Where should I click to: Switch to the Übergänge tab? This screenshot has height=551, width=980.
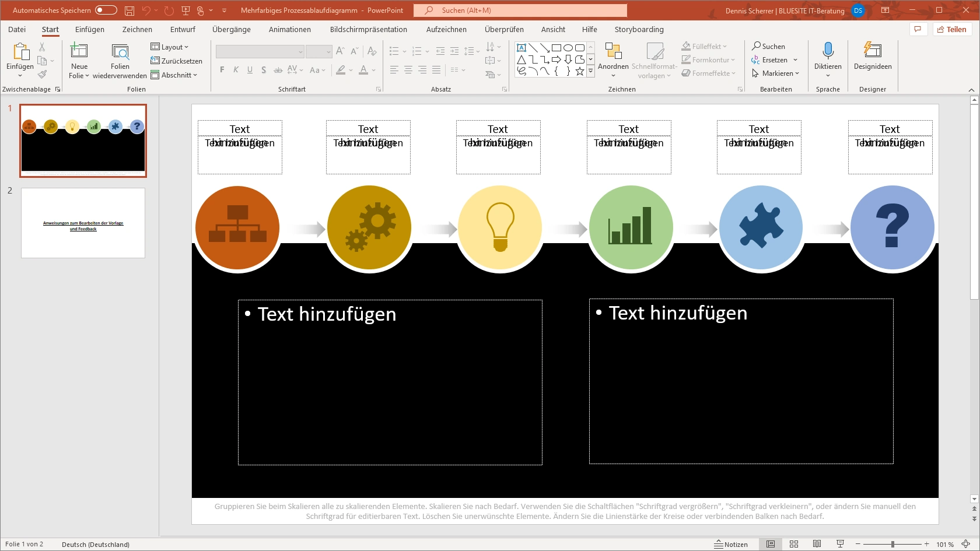(232, 29)
